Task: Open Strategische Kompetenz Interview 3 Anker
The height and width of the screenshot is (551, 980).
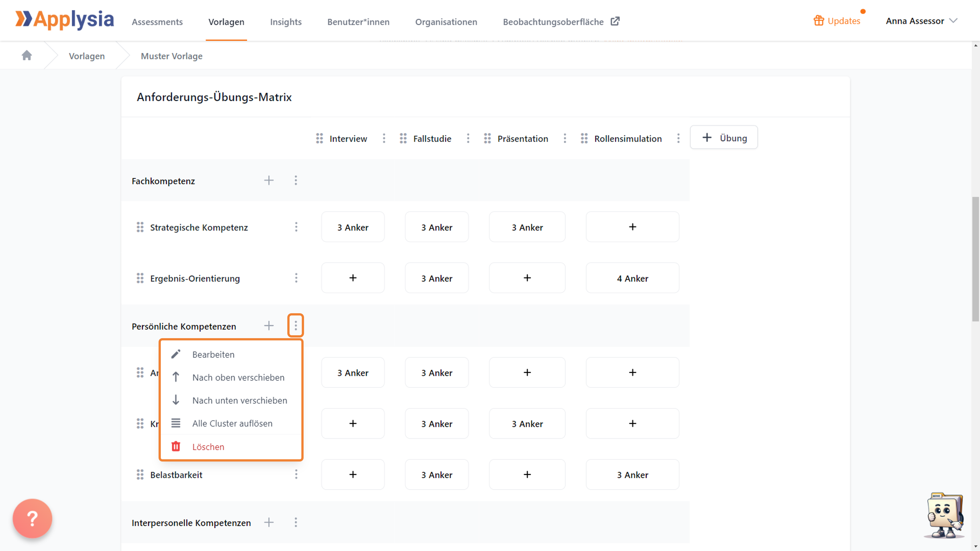Action: (x=353, y=227)
